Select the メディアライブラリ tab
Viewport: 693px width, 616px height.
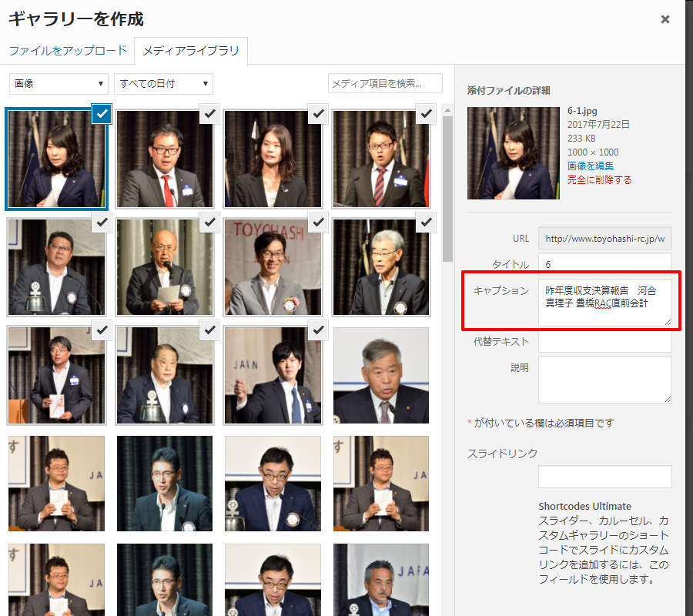[x=191, y=52]
